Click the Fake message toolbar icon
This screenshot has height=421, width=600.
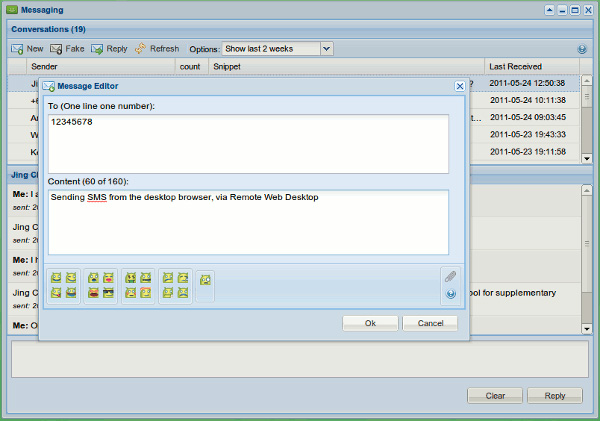(x=56, y=49)
